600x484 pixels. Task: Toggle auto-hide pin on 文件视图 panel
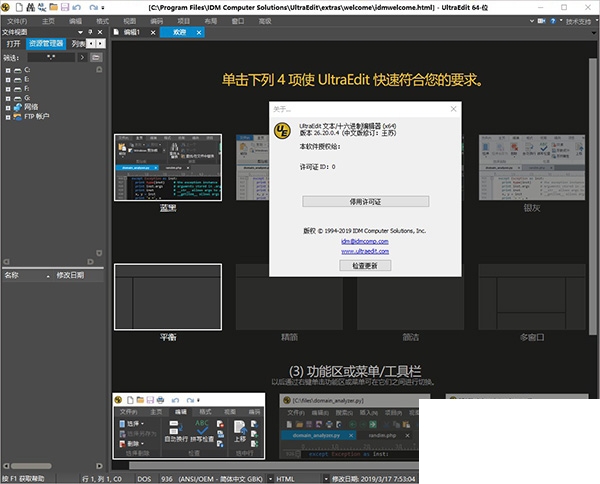[90, 32]
